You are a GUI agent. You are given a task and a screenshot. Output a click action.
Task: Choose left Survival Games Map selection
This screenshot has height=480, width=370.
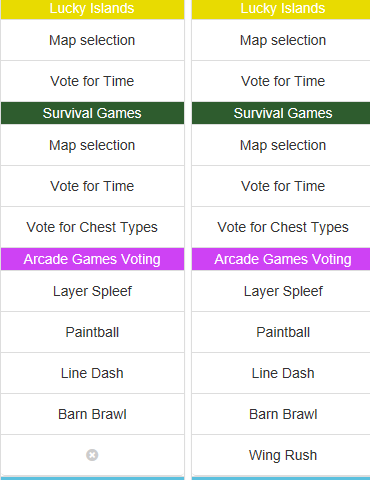point(92,145)
